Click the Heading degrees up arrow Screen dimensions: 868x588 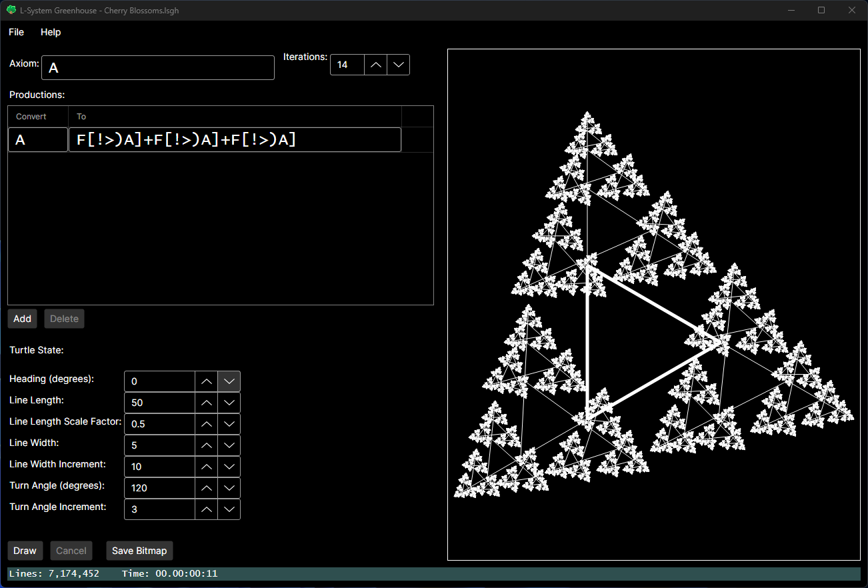207,381
